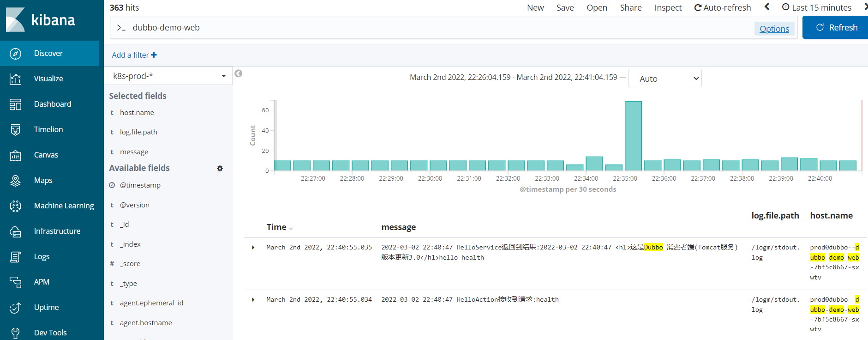The width and height of the screenshot is (868, 340).
Task: Select Visualize in the side menu
Action: click(x=48, y=79)
